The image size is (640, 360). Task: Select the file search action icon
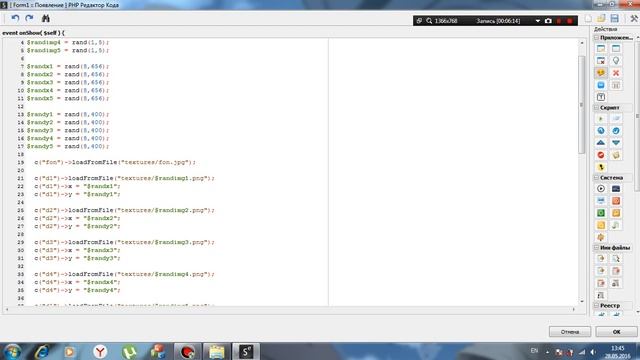616,259
